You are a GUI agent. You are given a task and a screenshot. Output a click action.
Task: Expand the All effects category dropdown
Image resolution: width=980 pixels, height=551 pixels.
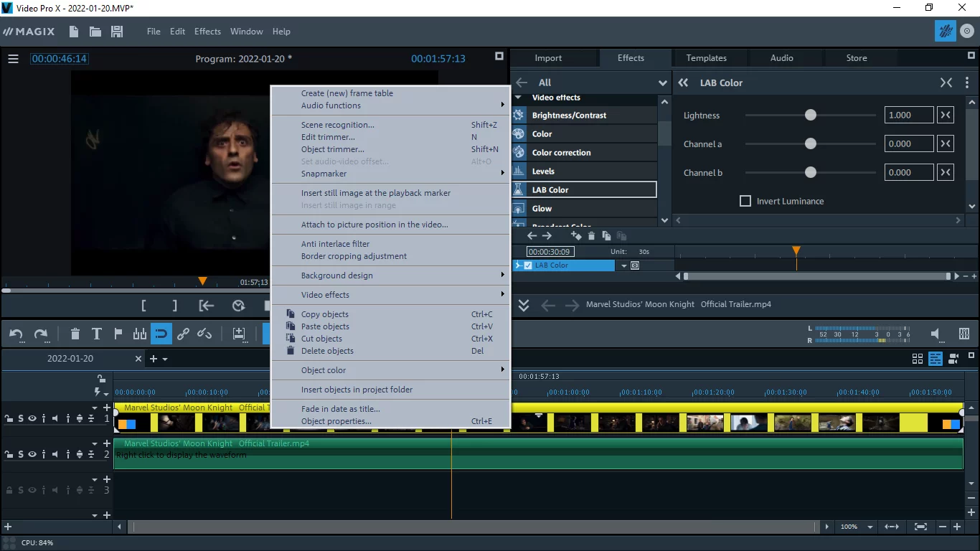(x=663, y=83)
